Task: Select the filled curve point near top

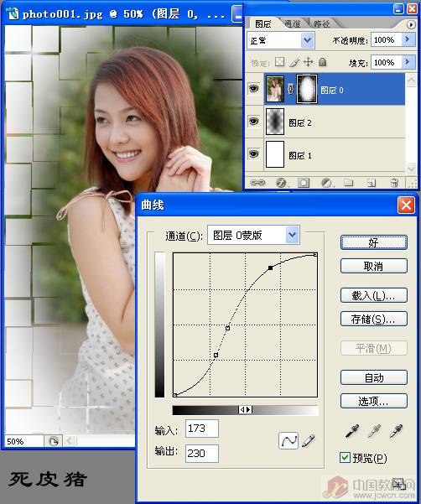Action: [x=270, y=268]
